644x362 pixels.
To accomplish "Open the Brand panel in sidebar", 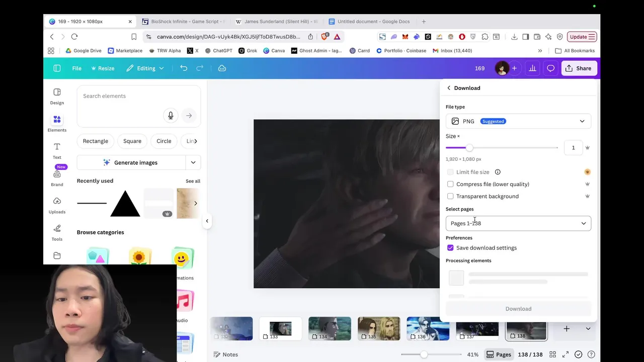I will (57, 178).
